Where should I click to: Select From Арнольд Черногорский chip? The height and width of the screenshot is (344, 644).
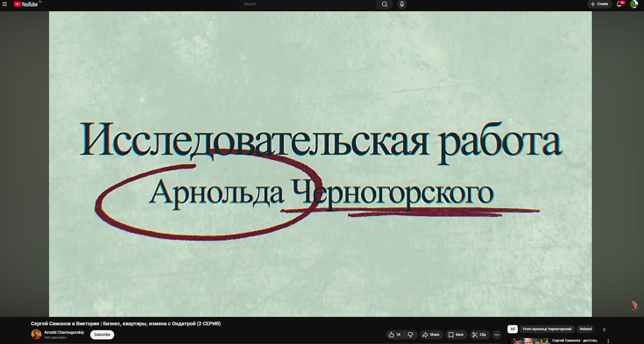point(547,329)
